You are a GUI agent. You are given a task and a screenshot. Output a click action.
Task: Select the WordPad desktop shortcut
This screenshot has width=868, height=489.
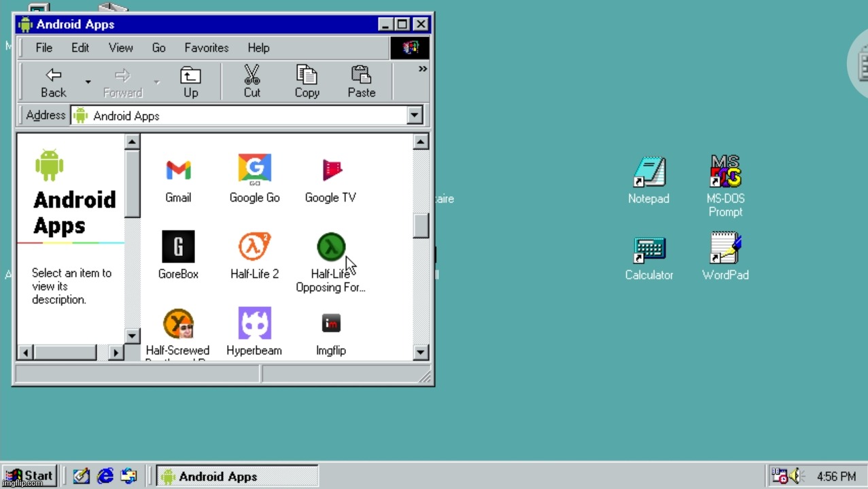pos(725,248)
